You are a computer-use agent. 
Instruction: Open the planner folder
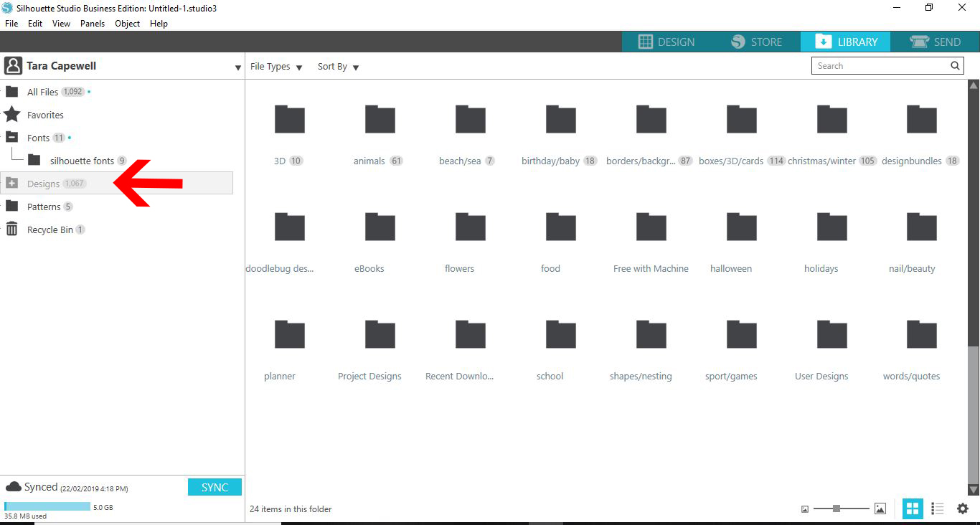click(x=290, y=334)
